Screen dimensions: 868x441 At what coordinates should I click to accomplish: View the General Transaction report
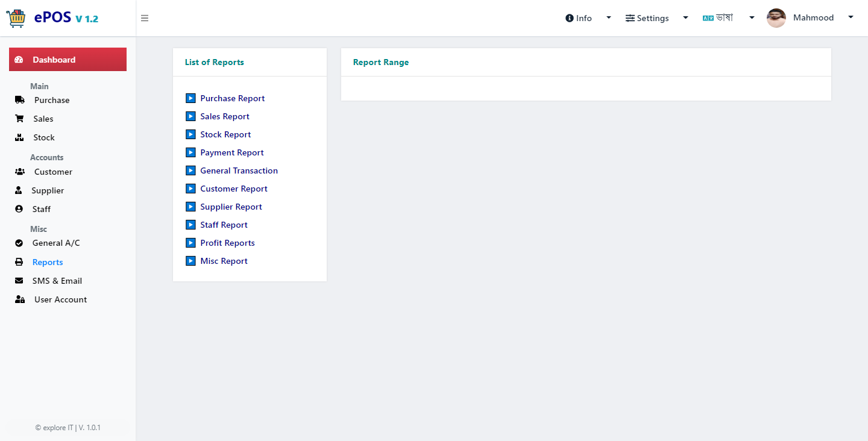coord(239,170)
